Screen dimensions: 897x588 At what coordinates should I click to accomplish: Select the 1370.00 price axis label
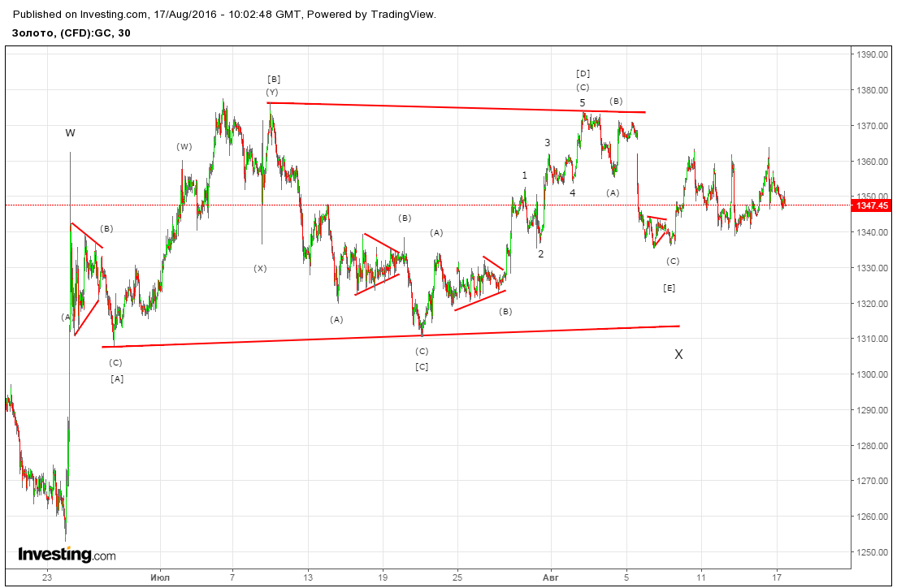[x=873, y=126]
